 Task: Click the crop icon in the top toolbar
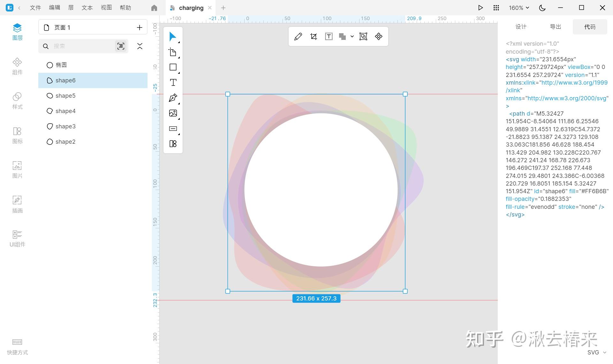[314, 36]
